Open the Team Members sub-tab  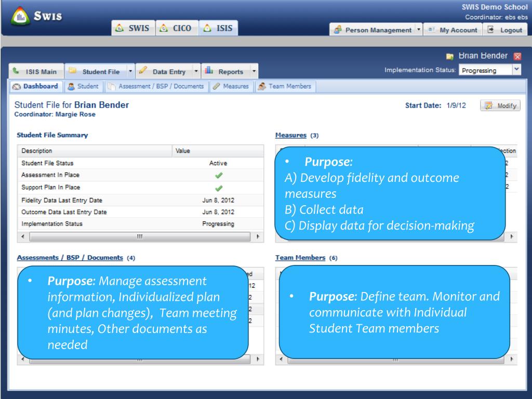click(285, 86)
